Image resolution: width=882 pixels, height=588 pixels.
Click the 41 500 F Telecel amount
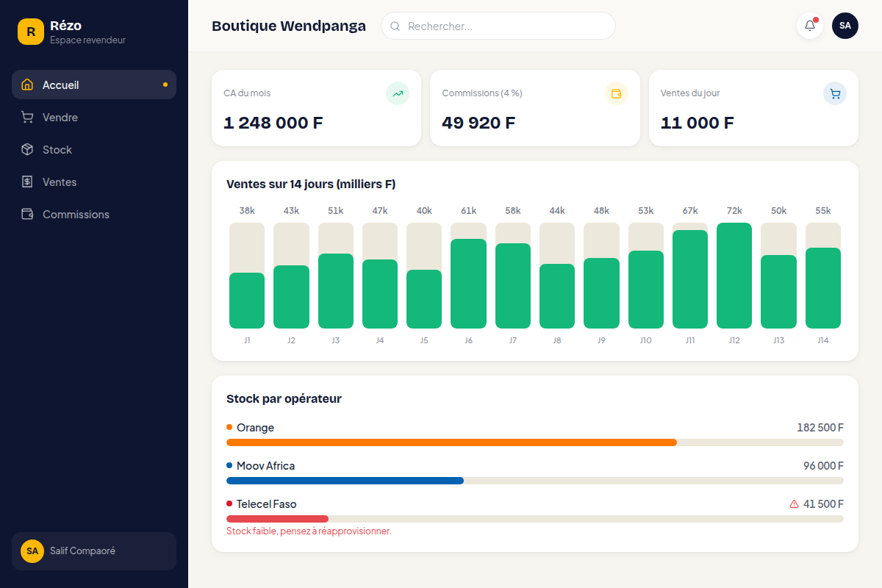tap(823, 503)
